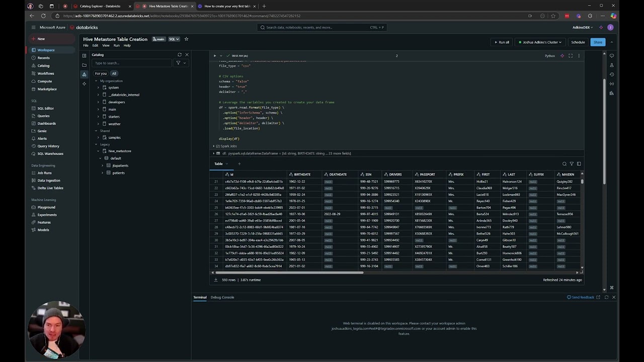Close the bottom terminal panel

click(x=614, y=297)
